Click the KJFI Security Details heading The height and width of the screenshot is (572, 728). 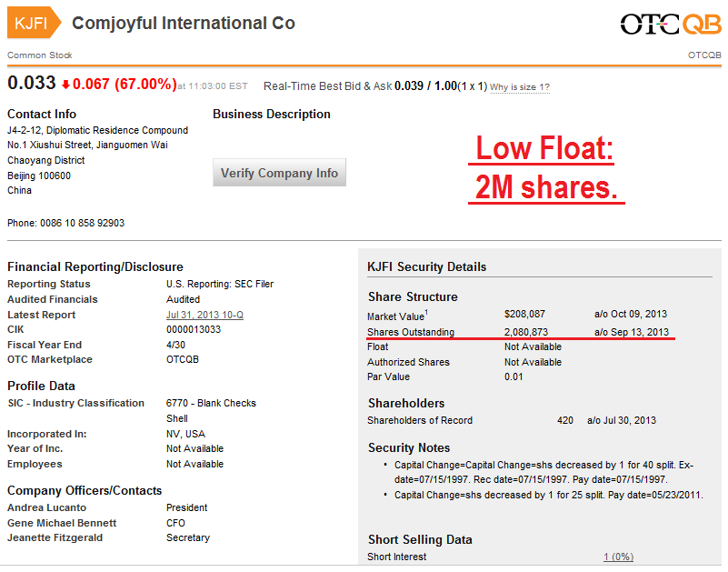point(426,267)
